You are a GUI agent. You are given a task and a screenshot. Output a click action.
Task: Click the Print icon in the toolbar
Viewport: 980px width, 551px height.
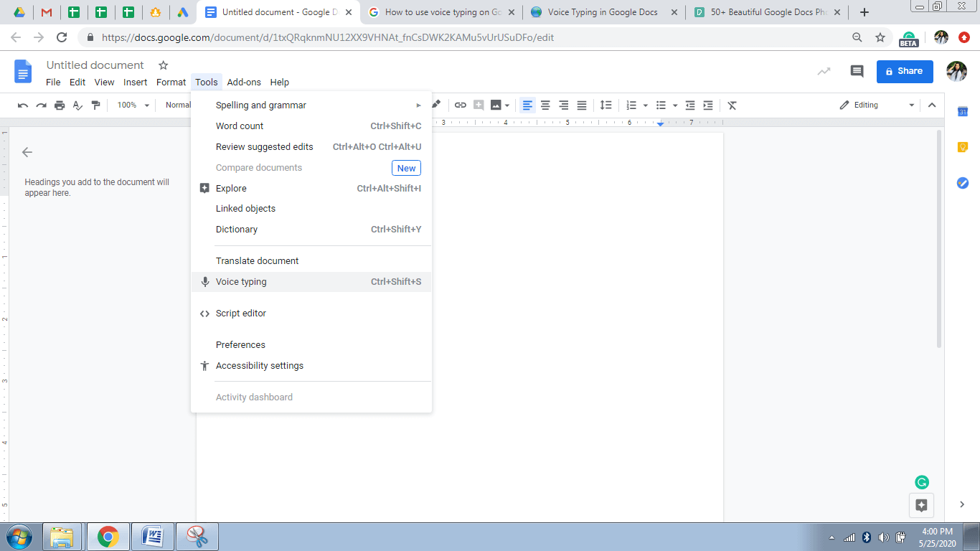click(60, 105)
